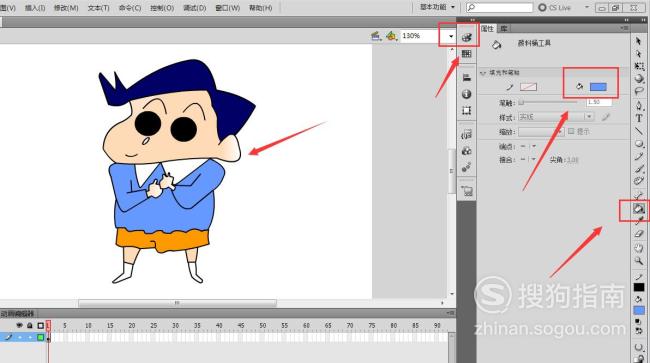Open the Modify (M) menu
The height and width of the screenshot is (363, 650).
(x=66, y=8)
